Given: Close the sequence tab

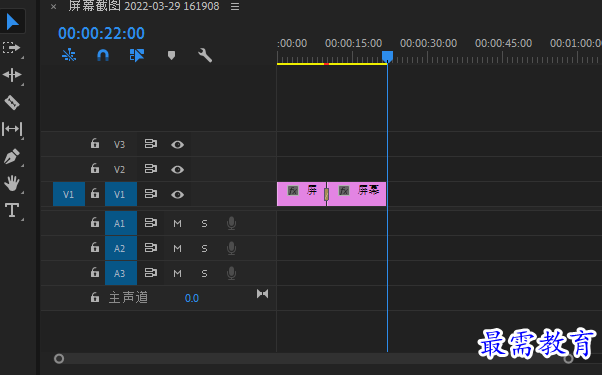Looking at the screenshot, I should (53, 7).
